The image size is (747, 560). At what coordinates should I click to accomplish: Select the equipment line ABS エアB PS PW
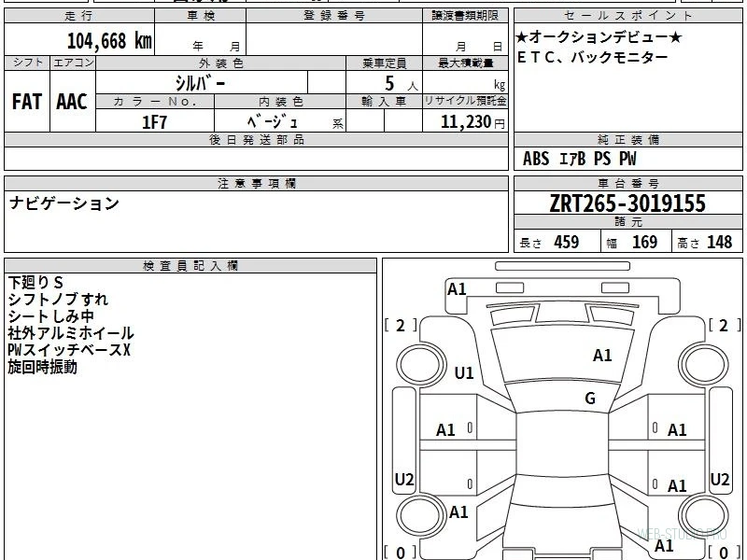[x=579, y=159]
